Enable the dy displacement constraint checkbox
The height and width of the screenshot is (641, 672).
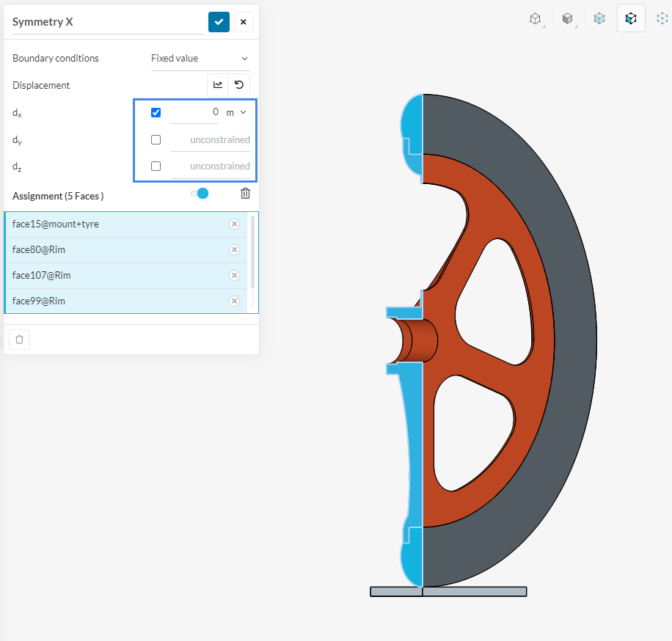click(156, 139)
